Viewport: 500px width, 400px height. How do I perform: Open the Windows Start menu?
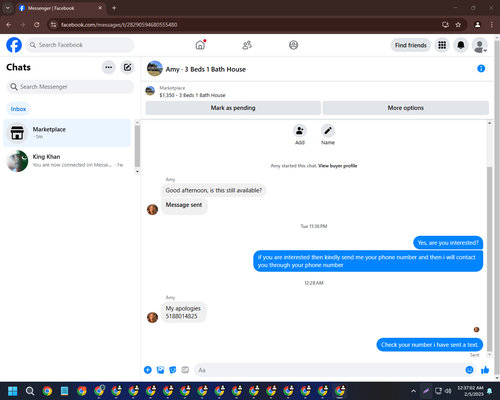13,391
